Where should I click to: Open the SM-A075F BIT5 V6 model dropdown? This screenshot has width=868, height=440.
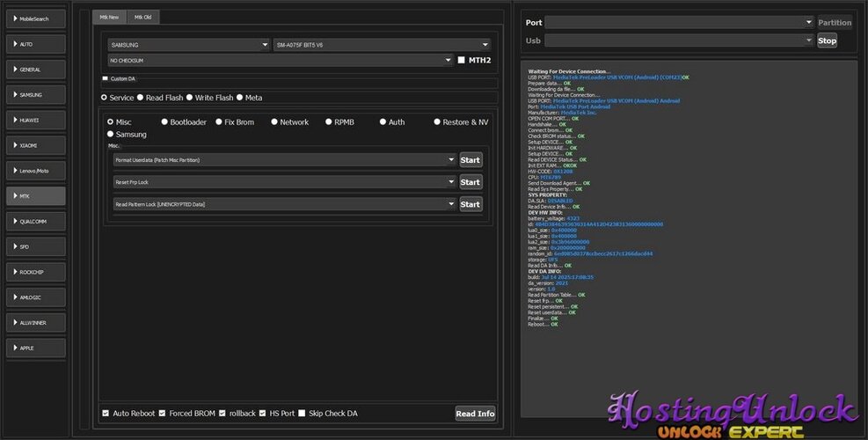(382, 45)
